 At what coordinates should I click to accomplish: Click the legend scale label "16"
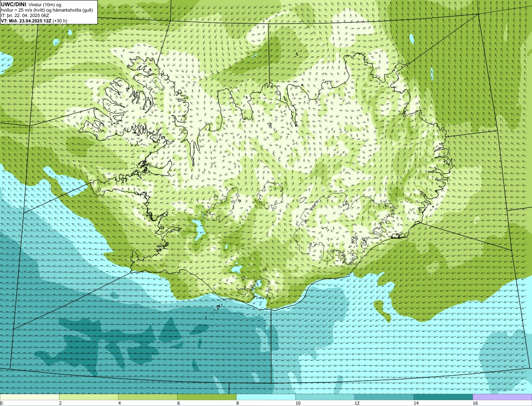click(x=475, y=403)
